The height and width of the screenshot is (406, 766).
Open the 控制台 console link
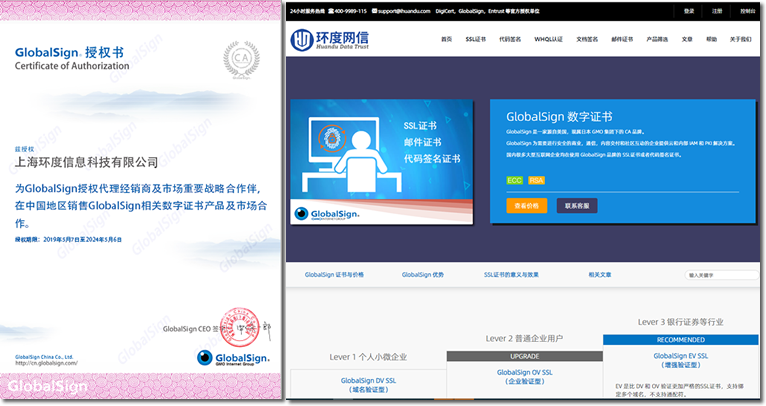click(x=747, y=11)
